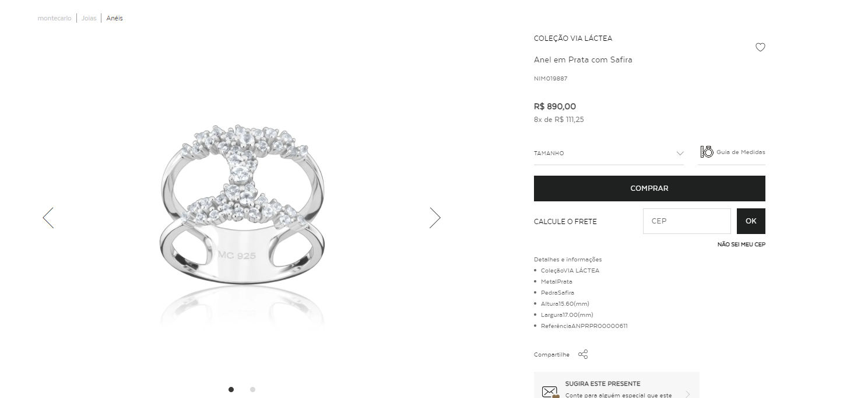Image resolution: width=868 pixels, height=398 pixels.
Task: Click the Comprar button
Action: [x=649, y=188]
